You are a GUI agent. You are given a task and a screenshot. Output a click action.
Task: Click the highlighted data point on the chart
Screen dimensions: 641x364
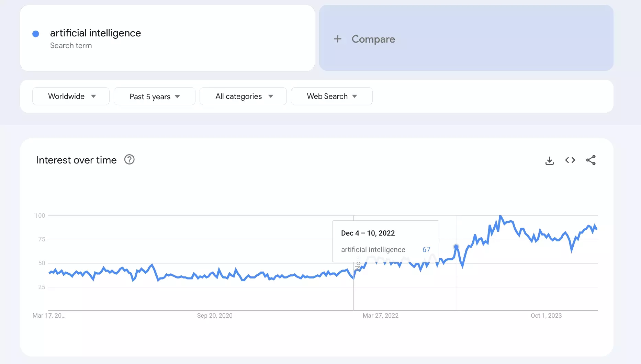click(x=456, y=247)
